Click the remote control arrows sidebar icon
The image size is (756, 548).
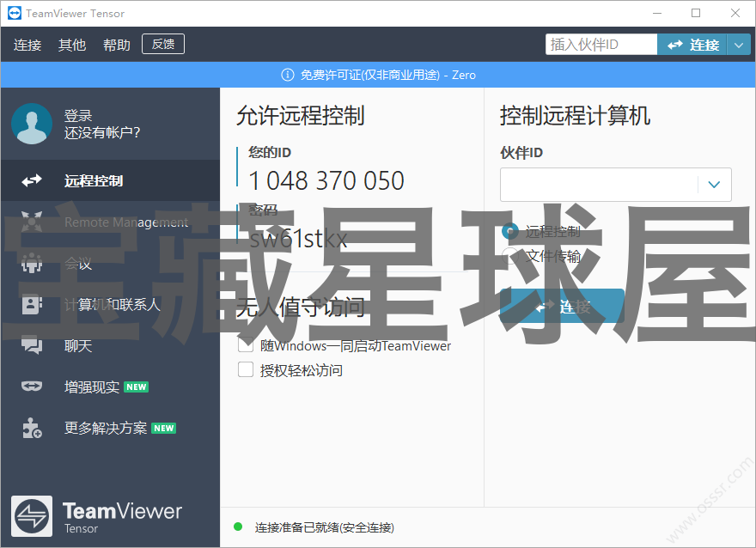tap(32, 180)
